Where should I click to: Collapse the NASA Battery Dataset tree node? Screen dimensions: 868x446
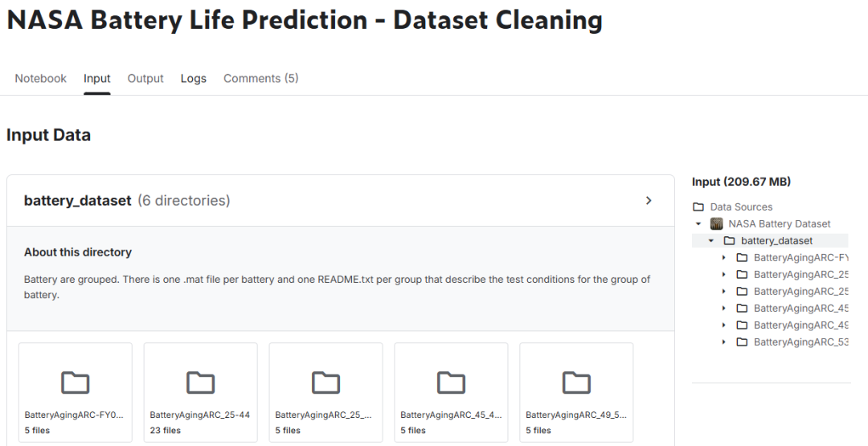tap(698, 224)
